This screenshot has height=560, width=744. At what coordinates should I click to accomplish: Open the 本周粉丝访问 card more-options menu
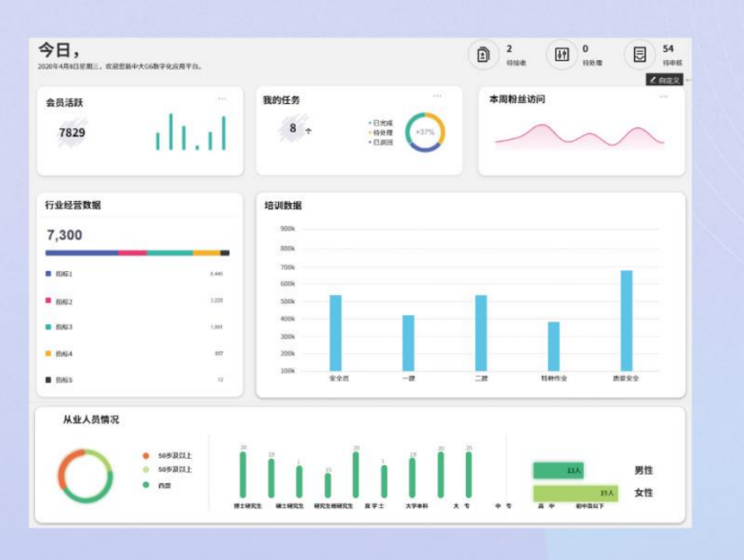[x=664, y=96]
